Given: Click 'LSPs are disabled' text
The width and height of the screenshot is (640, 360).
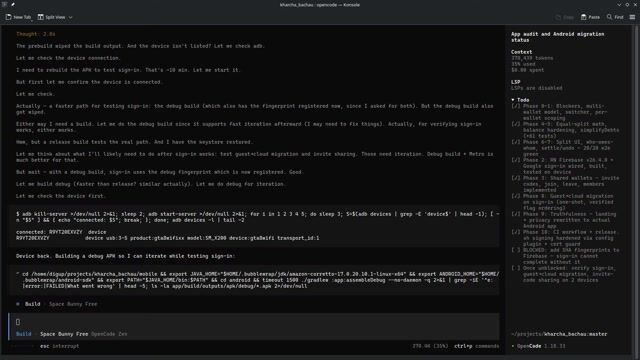Looking at the screenshot, I should [x=537, y=88].
